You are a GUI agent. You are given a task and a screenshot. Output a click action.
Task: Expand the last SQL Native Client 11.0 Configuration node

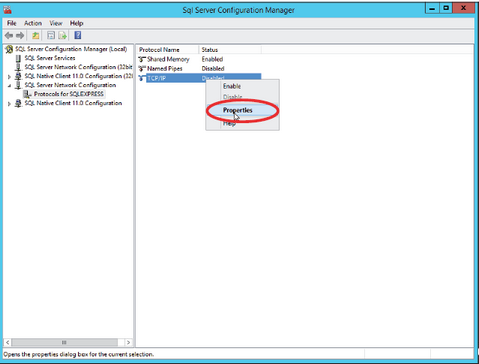pyautogui.click(x=9, y=104)
